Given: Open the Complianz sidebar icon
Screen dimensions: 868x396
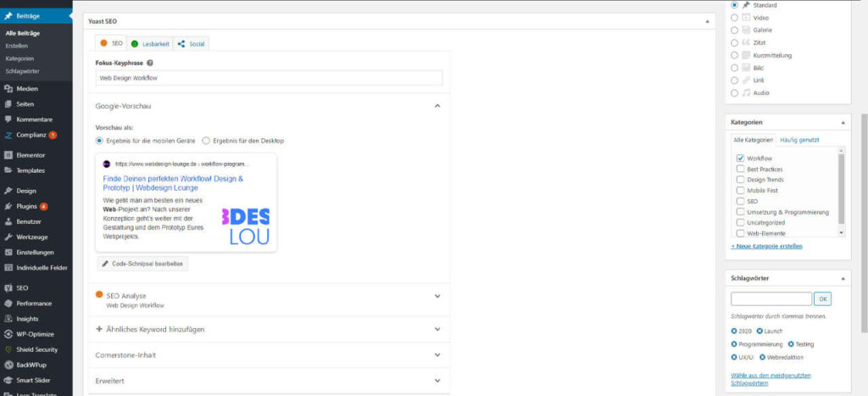Looking at the screenshot, I should click(8, 135).
